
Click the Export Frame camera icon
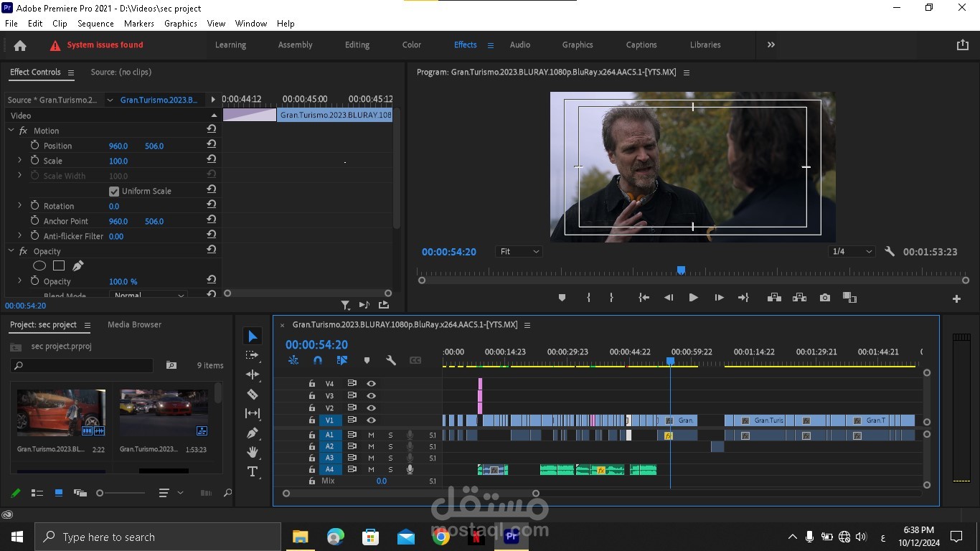(x=825, y=298)
